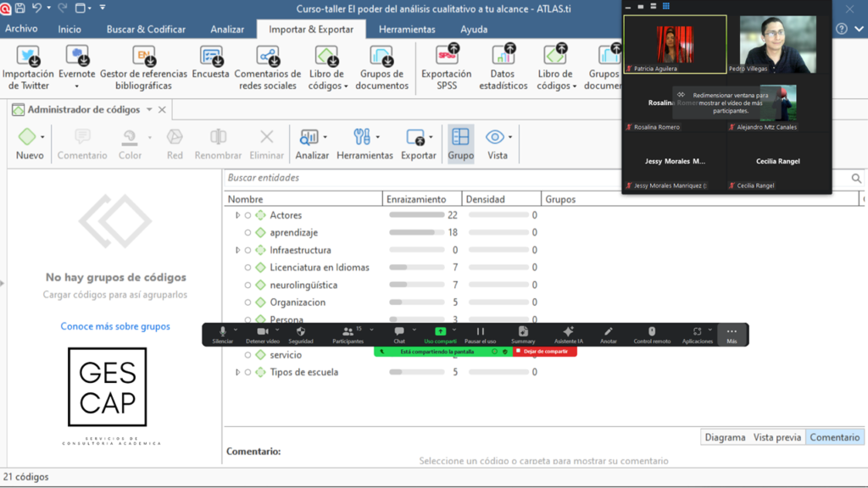Viewport: 868px width, 488px height.
Task: Open the Herramientas tool dropdown arrow
Action: [377, 137]
